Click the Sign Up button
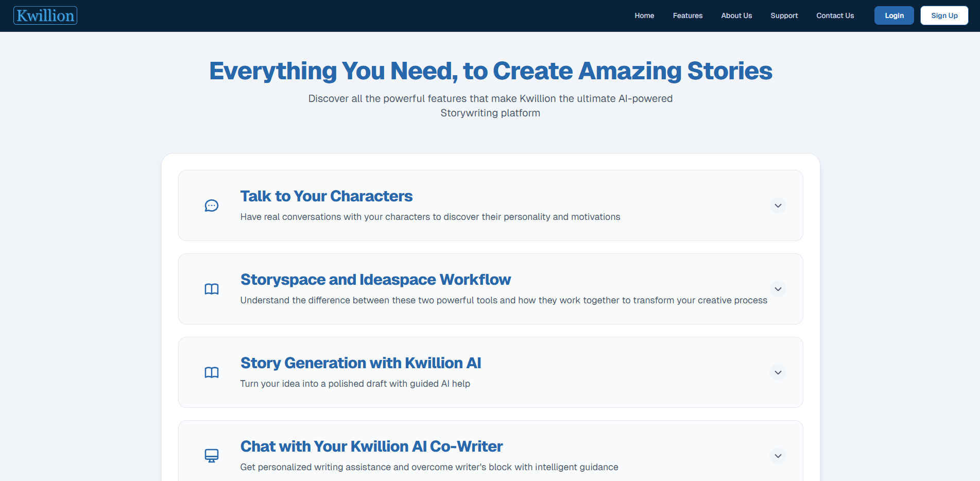The image size is (980, 481). (x=944, y=15)
